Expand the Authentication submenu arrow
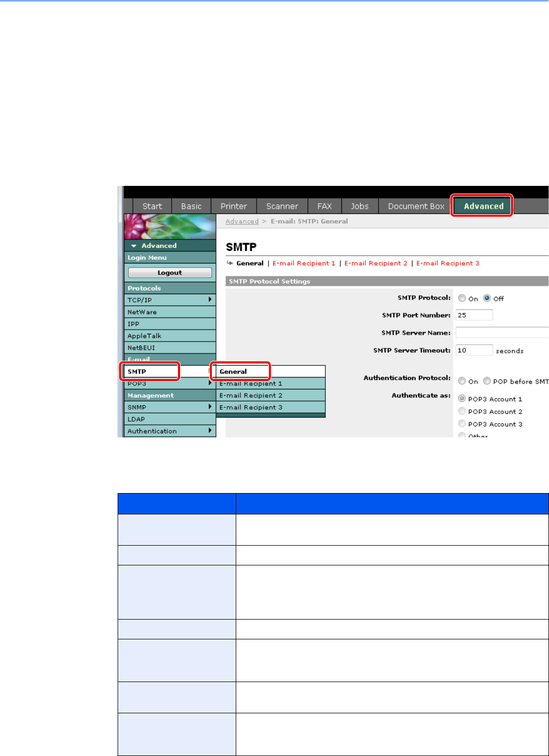Viewport: 549px width, 756px height. (x=210, y=431)
